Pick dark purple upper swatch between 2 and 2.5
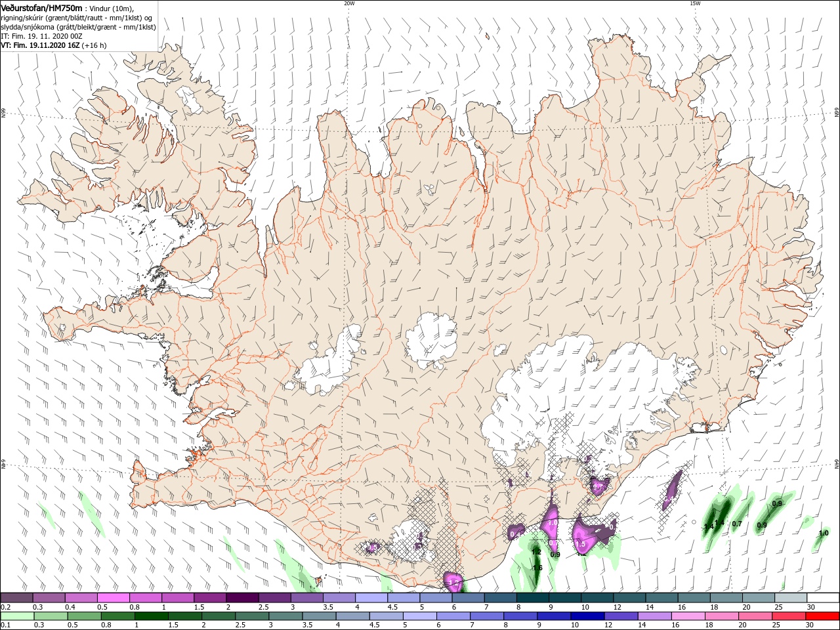The image size is (840, 630). pyautogui.click(x=241, y=598)
